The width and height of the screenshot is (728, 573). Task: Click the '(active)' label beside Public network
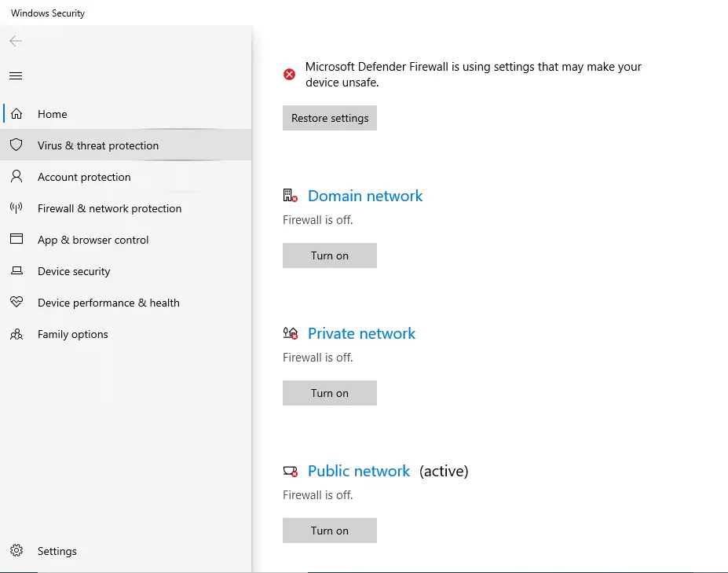coord(444,472)
